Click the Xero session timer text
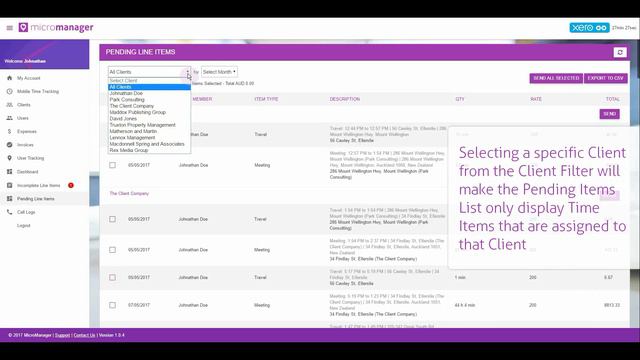The height and width of the screenshot is (360, 640). point(624,28)
